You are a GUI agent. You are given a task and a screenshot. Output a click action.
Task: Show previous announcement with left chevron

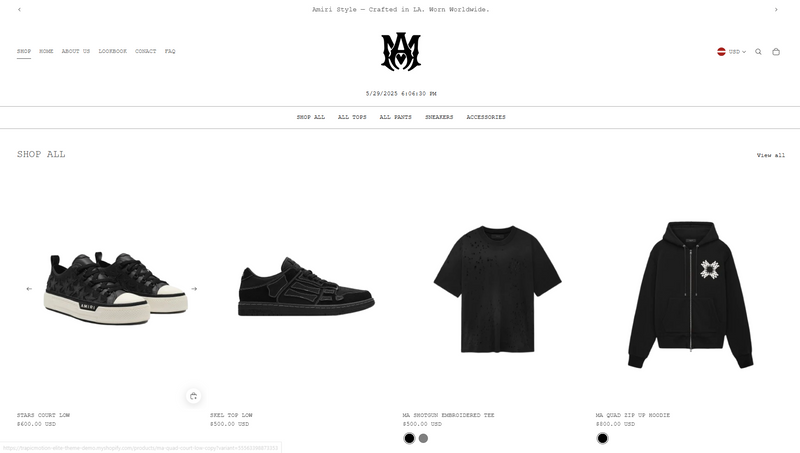tap(19, 9)
